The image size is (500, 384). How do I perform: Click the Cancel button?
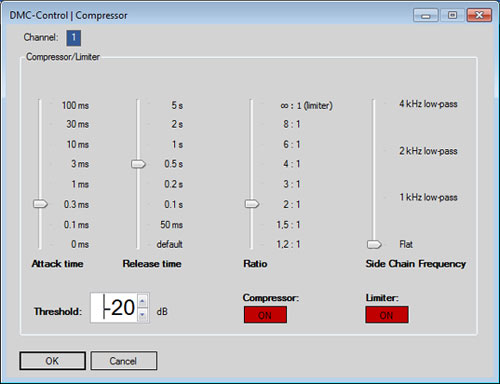pyautogui.click(x=124, y=361)
